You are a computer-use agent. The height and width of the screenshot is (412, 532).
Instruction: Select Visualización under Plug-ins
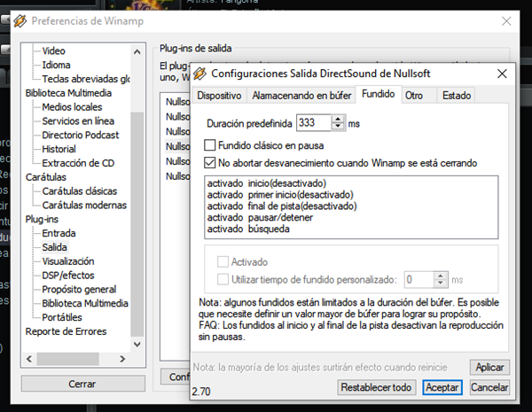click(68, 261)
